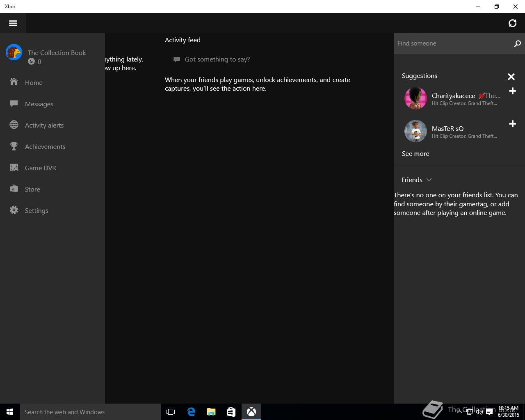Click the MasTeR sQ gamertag

click(x=447, y=129)
